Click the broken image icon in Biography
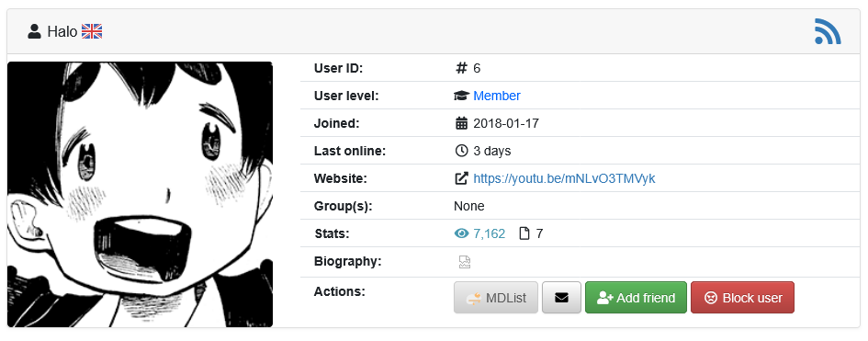868x341 pixels. click(465, 262)
